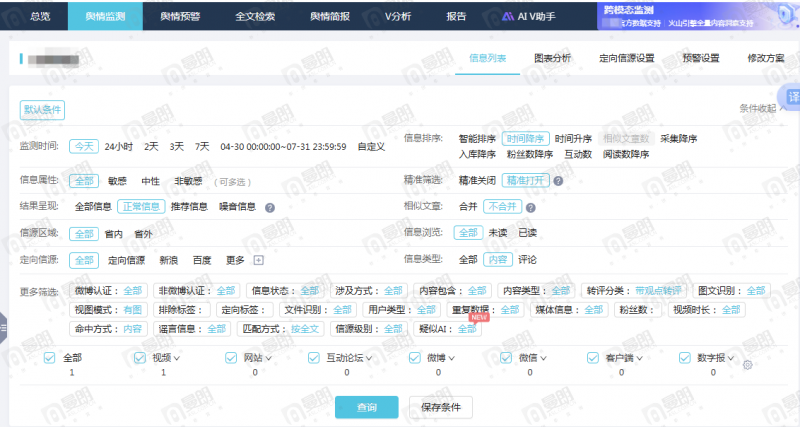This screenshot has height=427, width=800.
Task: Open the 舆情预警 menu in top navigation
Action: 180,16
